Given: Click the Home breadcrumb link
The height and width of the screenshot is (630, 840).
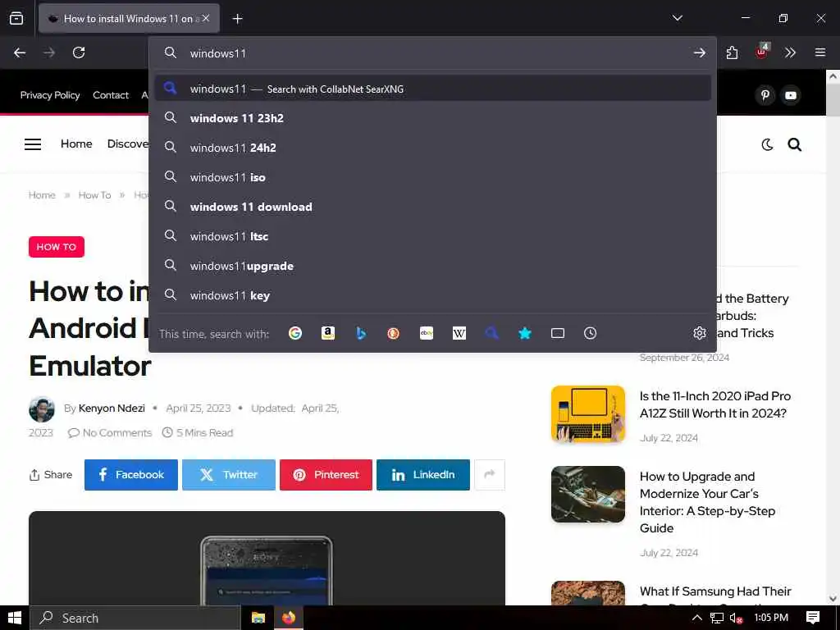Looking at the screenshot, I should coord(42,195).
